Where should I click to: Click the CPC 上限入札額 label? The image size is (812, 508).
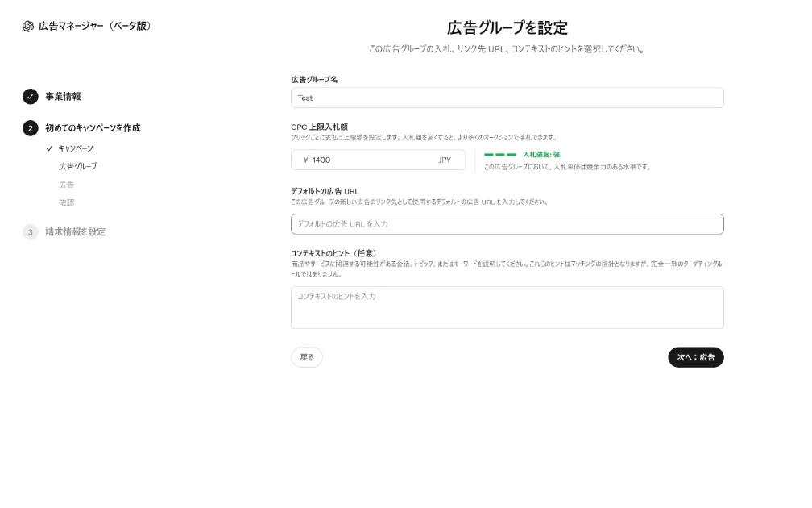320,127
